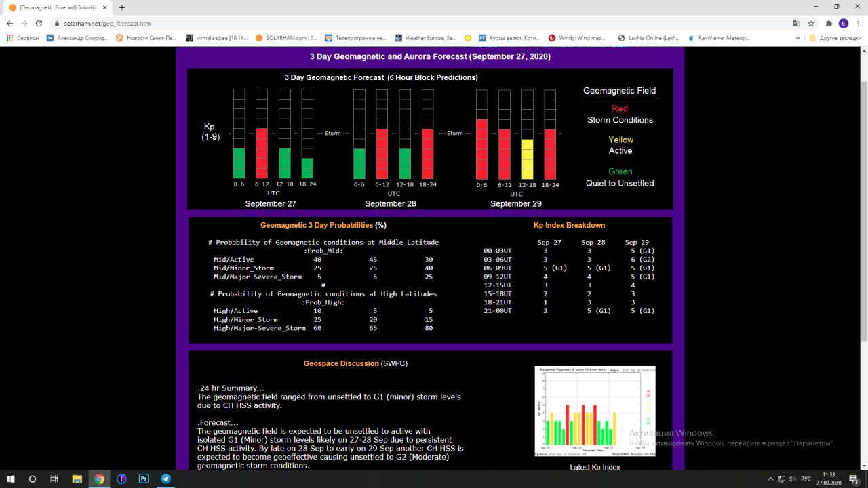Open the Другие закладки folder
This screenshot has height=488, width=868.
tap(836, 38)
